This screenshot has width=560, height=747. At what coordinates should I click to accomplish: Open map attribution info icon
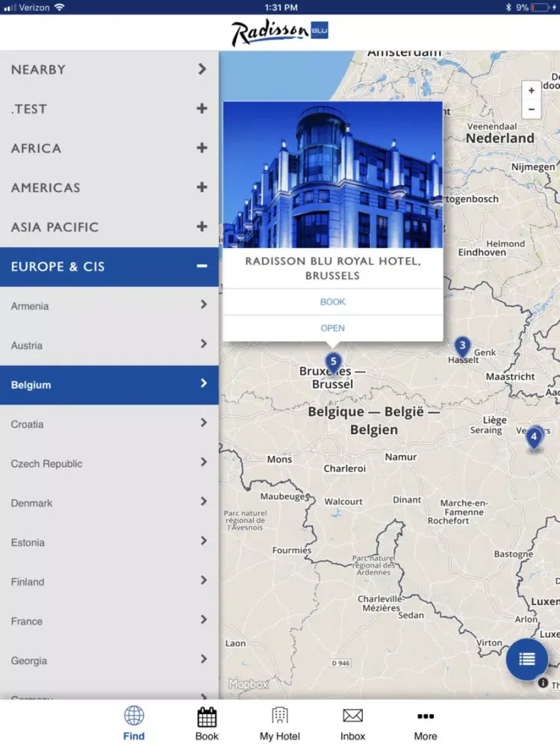point(543,683)
